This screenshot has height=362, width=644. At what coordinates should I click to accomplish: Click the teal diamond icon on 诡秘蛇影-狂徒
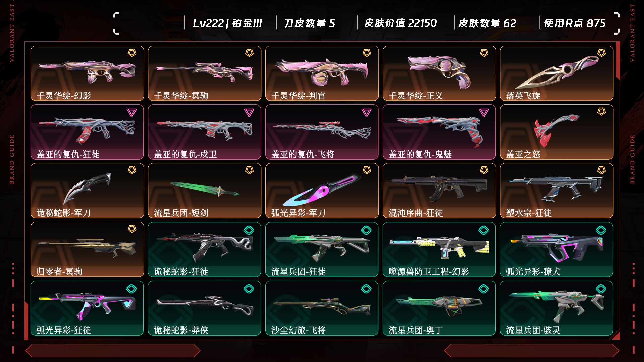[x=249, y=230]
